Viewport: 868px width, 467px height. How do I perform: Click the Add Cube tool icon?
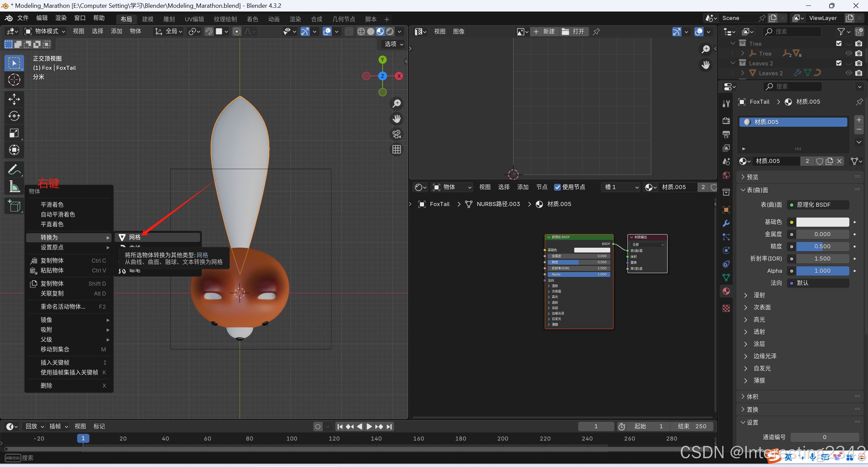pos(14,206)
